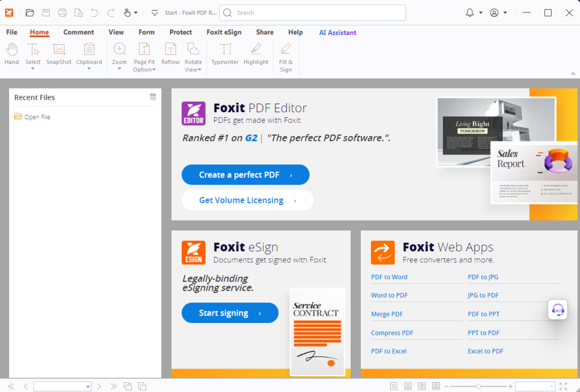Open the Fill & Sign tool
The height and width of the screenshot is (392, 580).
point(285,58)
